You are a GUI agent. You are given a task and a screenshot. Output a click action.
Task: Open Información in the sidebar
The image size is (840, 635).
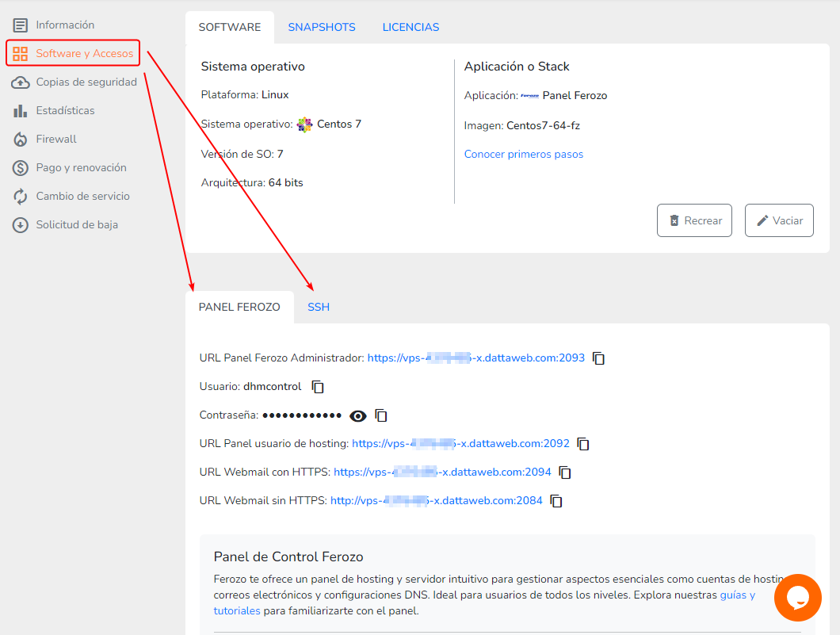tap(65, 25)
